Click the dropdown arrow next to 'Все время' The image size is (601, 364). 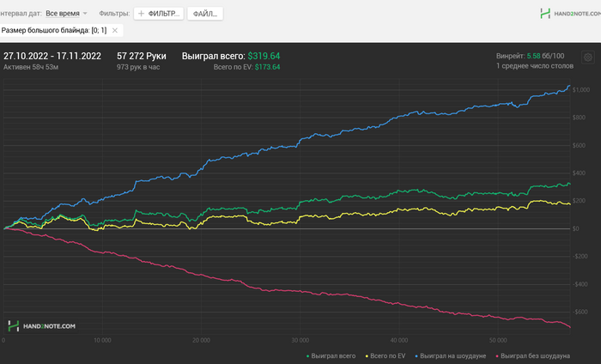coord(85,14)
